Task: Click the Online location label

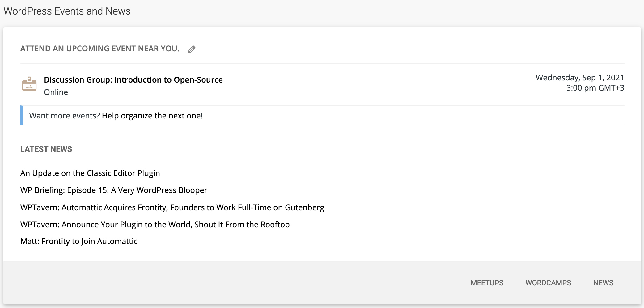Action: [56, 92]
